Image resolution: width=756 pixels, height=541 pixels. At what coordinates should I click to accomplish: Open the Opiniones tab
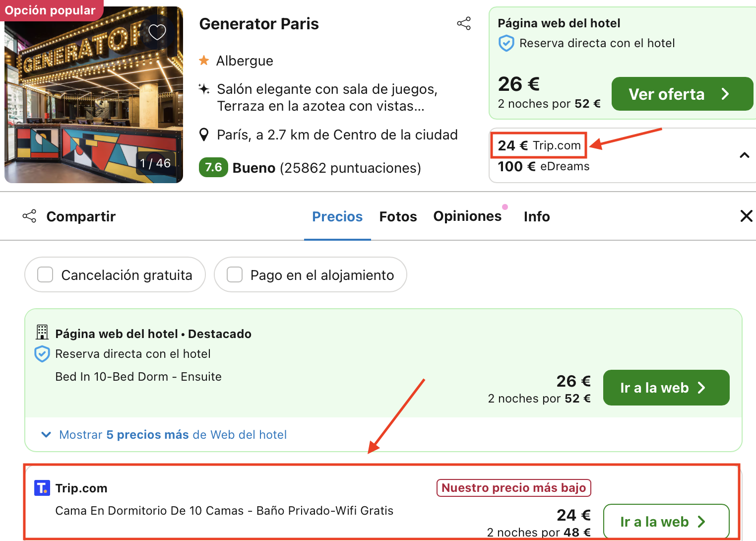467,216
